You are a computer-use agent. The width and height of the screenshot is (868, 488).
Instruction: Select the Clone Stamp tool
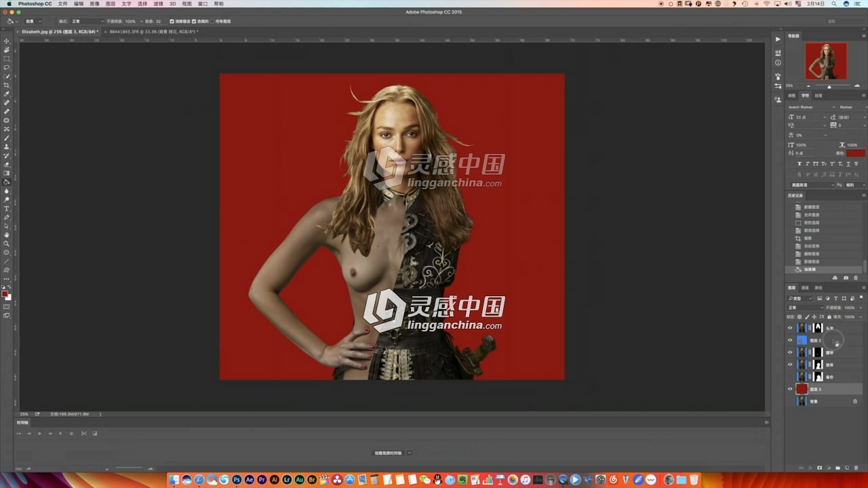coord(7,146)
